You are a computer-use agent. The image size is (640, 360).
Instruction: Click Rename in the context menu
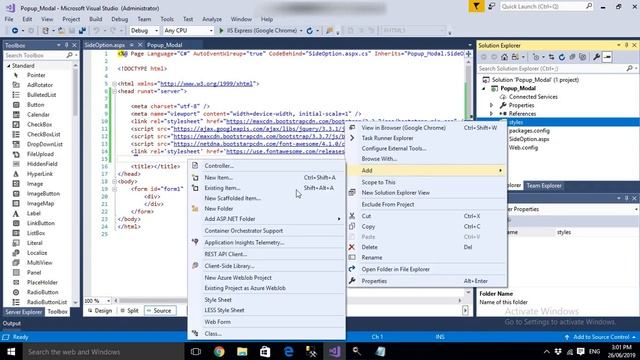point(427,258)
